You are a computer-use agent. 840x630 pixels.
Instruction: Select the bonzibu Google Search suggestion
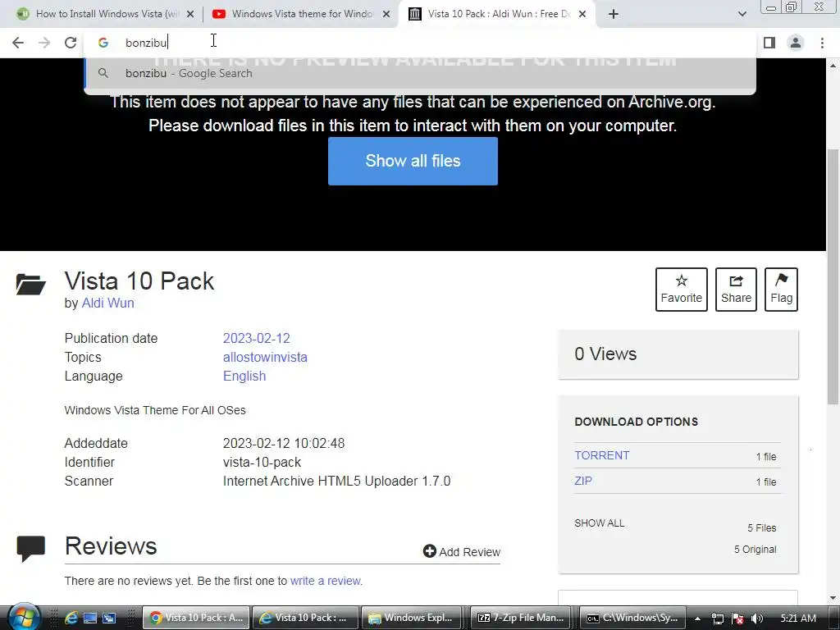point(419,73)
